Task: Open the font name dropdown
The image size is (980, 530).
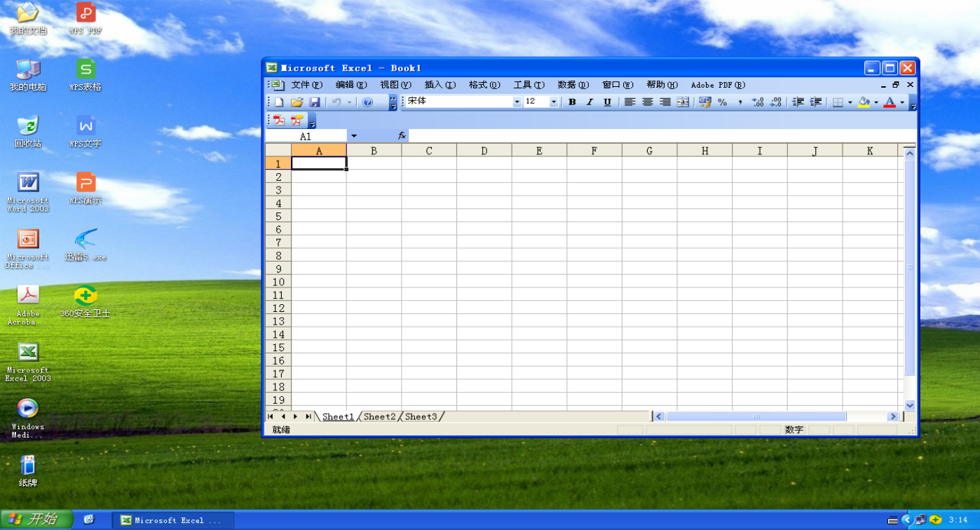Action: [x=517, y=102]
